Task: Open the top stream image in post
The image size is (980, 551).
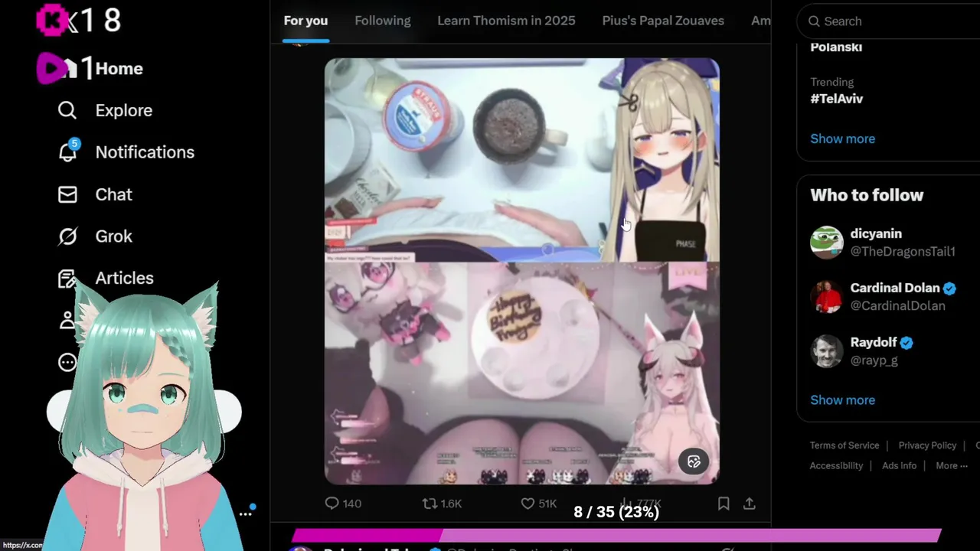Action: pos(521,160)
